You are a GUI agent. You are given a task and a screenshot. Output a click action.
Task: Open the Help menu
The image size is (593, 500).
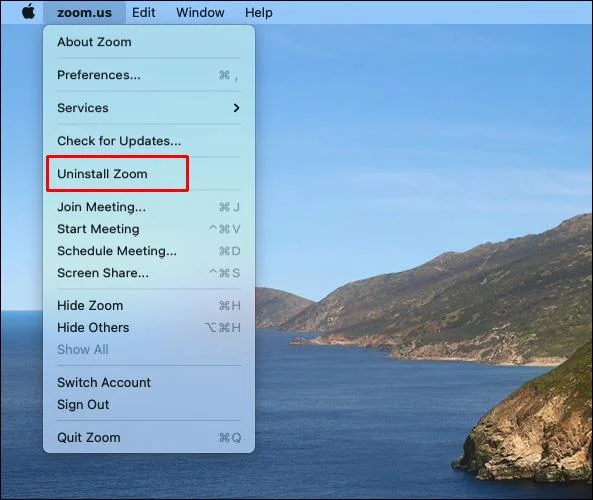tap(259, 12)
